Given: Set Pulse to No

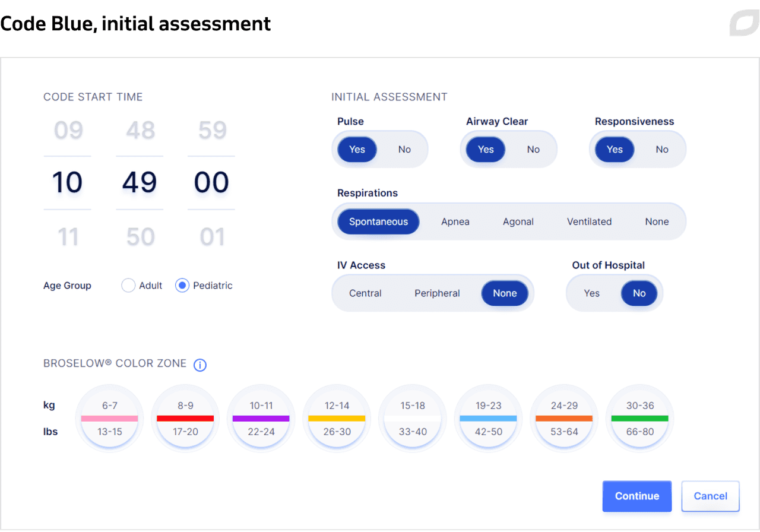Looking at the screenshot, I should pos(404,150).
